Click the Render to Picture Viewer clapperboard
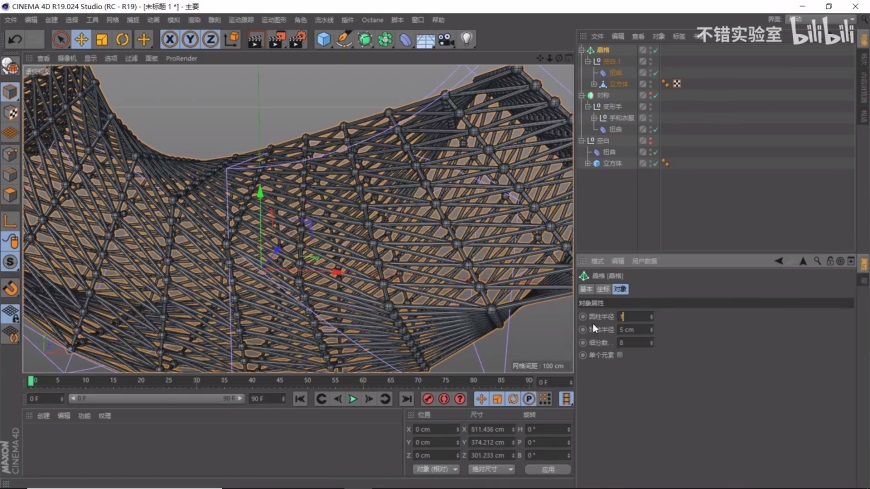Image resolution: width=870 pixels, height=489 pixels. (x=276, y=39)
